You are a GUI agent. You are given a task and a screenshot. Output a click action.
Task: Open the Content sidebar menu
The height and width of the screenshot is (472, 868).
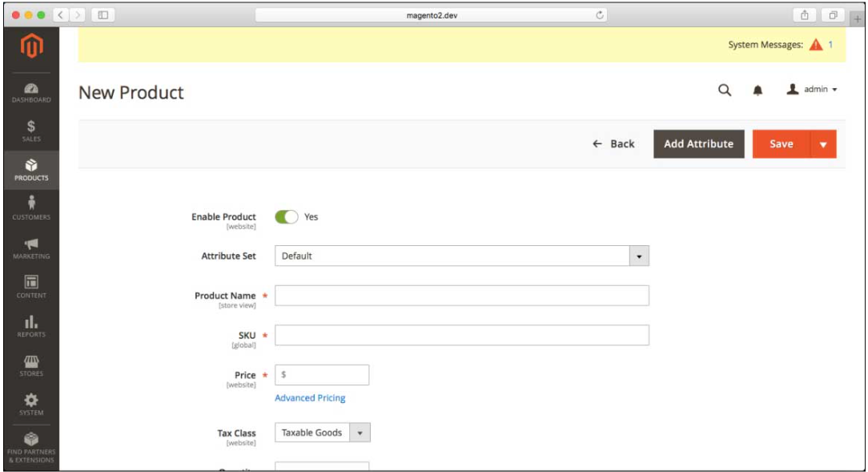(x=30, y=288)
